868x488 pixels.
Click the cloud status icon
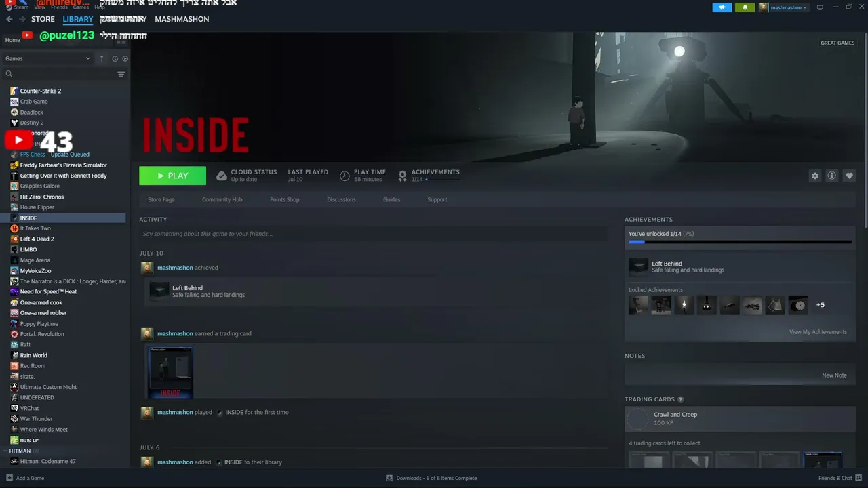221,176
